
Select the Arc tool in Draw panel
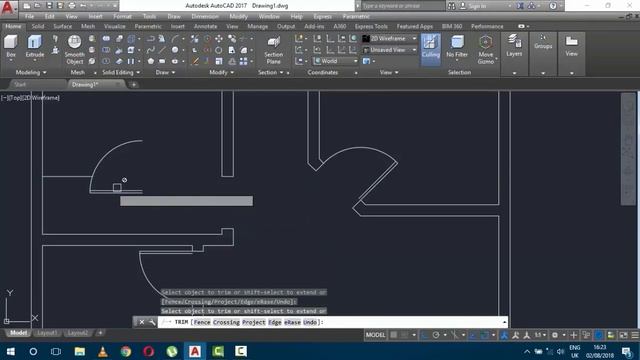click(175, 39)
